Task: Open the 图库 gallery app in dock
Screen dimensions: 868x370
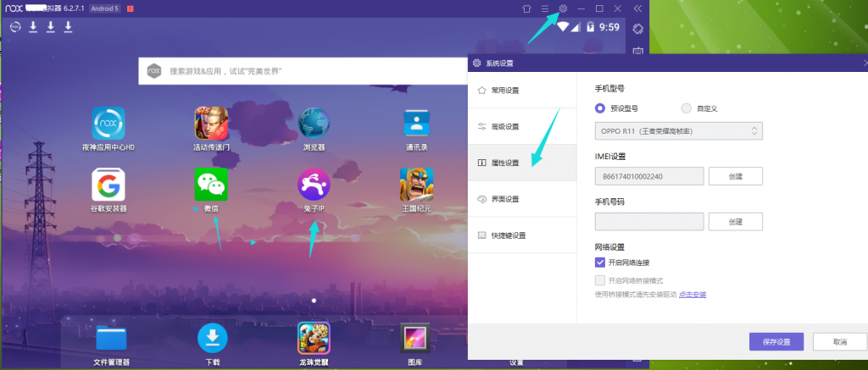Action: pos(415,338)
